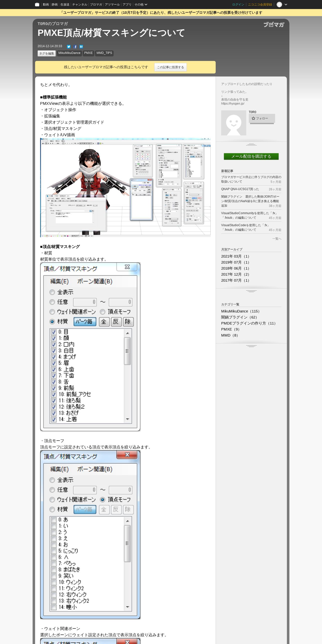Open PMDEプラグインの作り方 category
The width and height of the screenshot is (322, 644).
click(249, 323)
